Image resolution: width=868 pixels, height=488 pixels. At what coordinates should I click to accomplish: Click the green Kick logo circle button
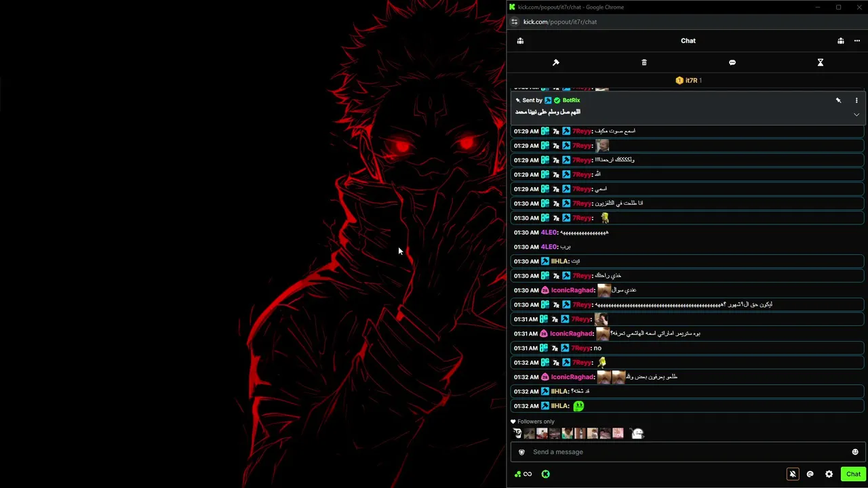[x=546, y=474]
